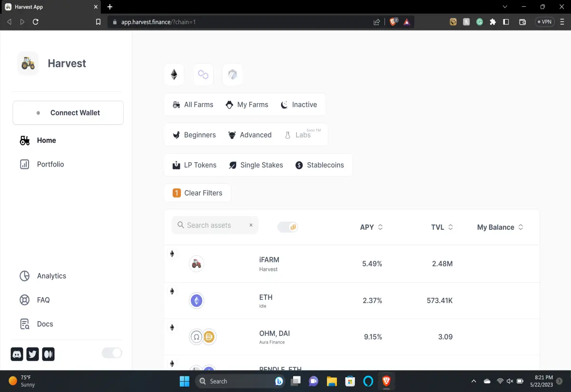571x392 pixels.
Task: Click the address bar URL
Action: tap(158, 22)
